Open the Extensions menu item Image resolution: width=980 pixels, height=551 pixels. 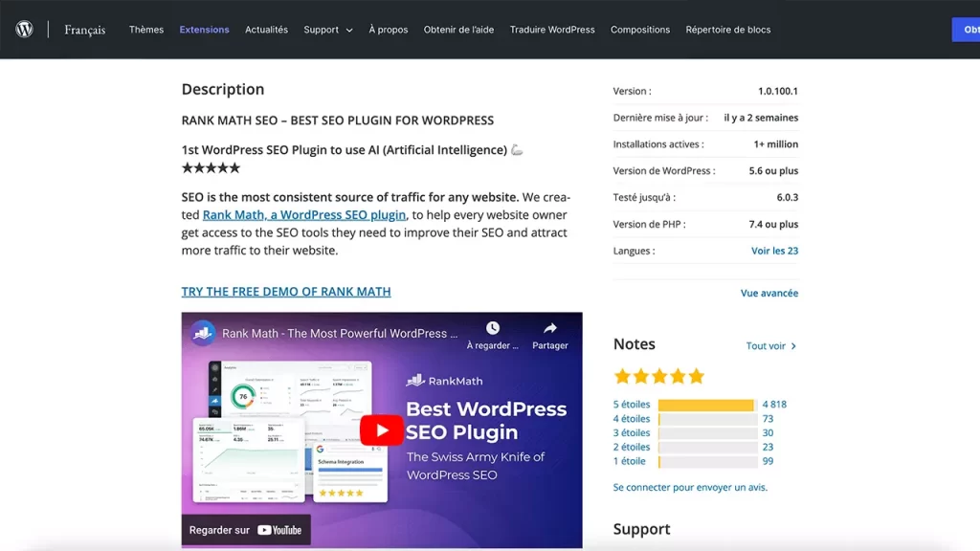pos(205,30)
